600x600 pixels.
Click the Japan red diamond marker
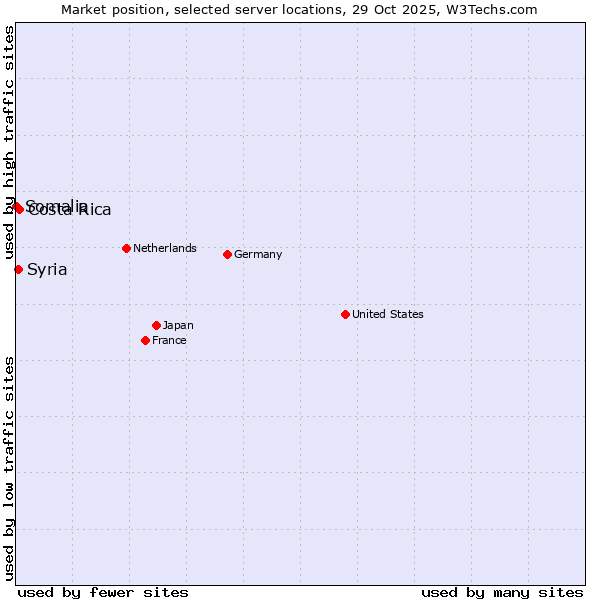pos(156,325)
